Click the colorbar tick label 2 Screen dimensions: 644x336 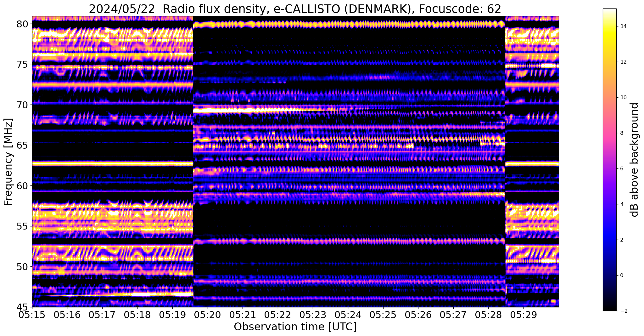point(621,240)
